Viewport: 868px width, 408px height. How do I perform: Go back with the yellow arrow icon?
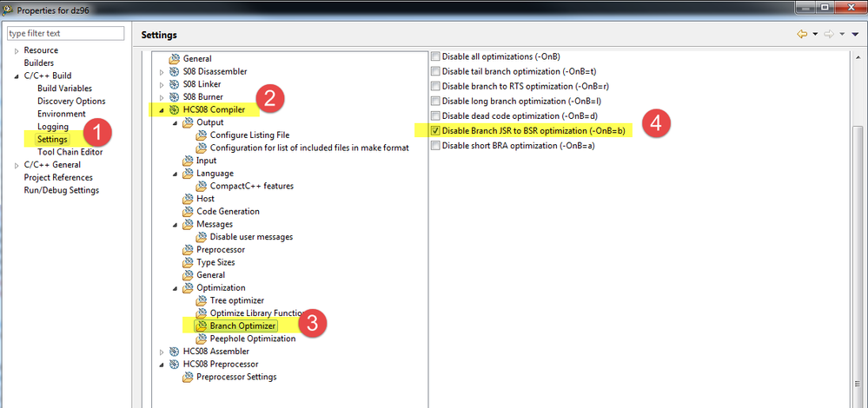pyautogui.click(x=802, y=34)
